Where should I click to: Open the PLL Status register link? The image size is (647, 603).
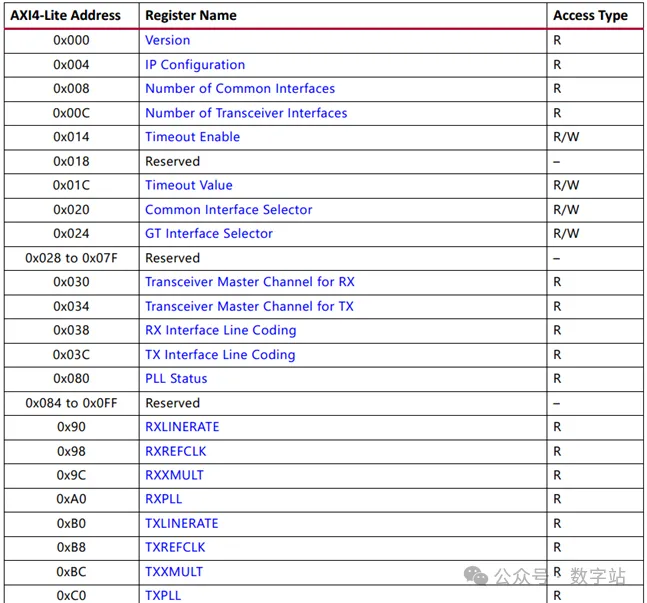point(176,378)
